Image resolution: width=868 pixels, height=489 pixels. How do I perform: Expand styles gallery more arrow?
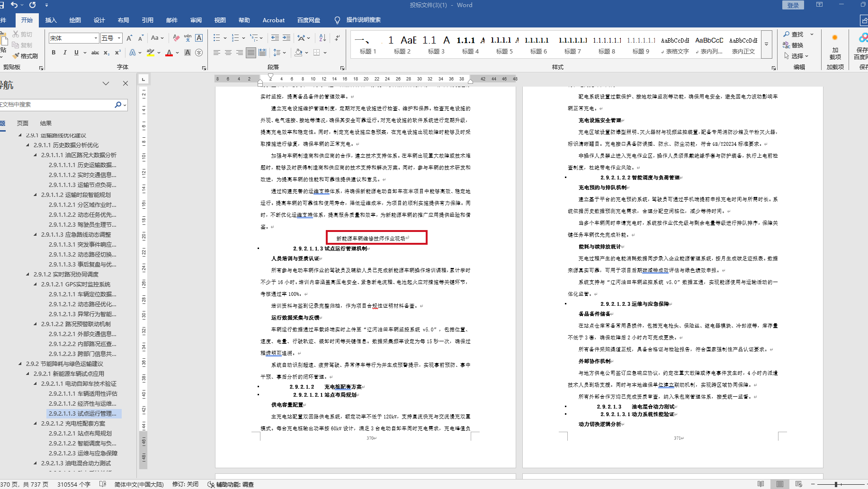pos(766,44)
